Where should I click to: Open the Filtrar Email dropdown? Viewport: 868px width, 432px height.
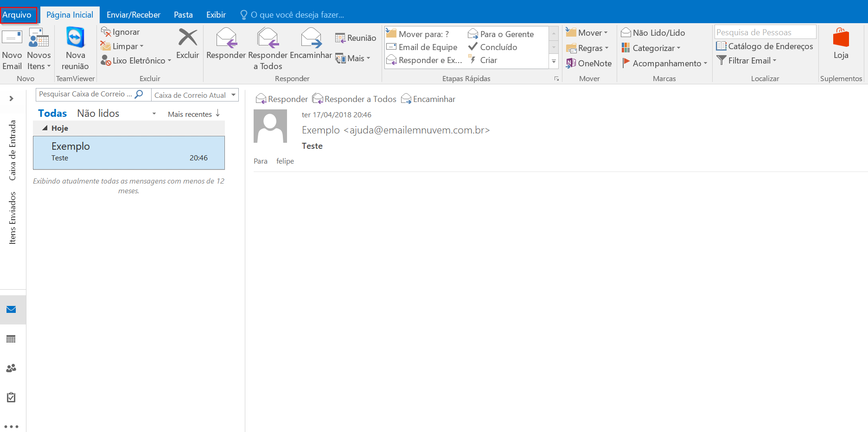point(747,61)
